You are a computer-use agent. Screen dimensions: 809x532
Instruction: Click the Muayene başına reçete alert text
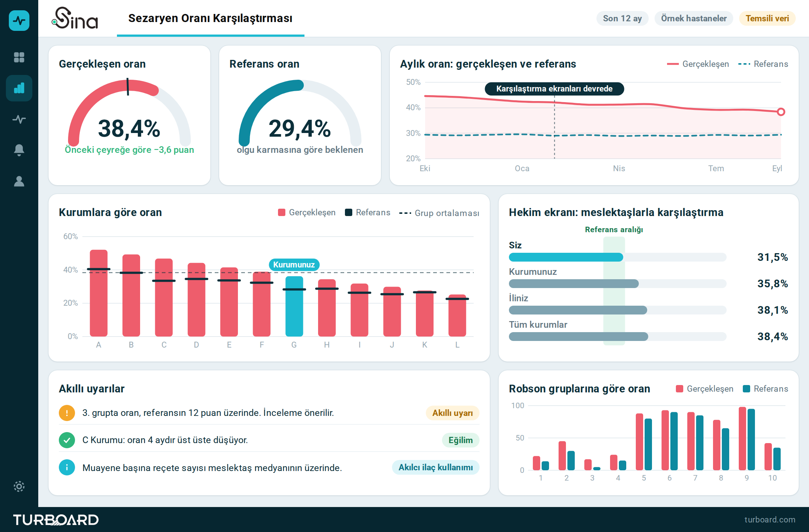[x=212, y=468]
